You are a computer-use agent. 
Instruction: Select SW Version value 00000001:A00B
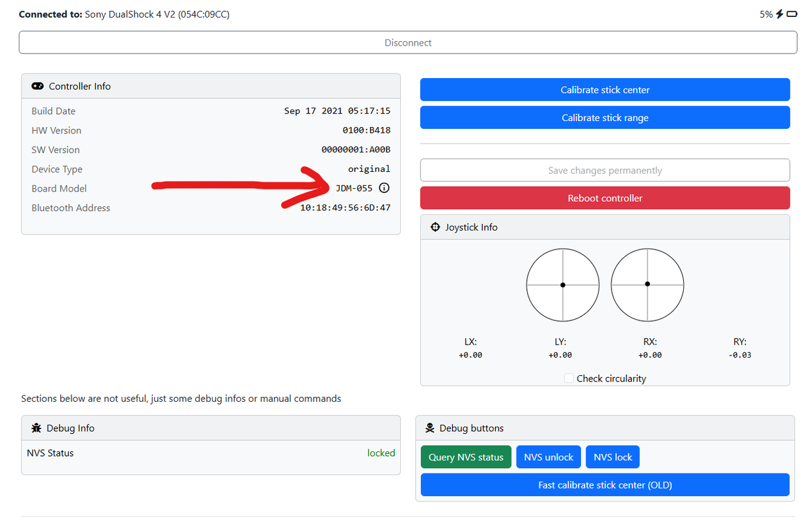click(356, 150)
